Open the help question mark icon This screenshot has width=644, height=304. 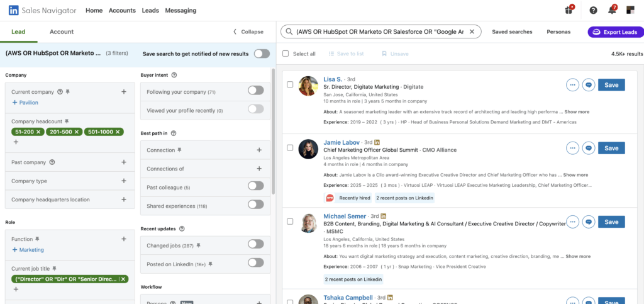point(593,11)
